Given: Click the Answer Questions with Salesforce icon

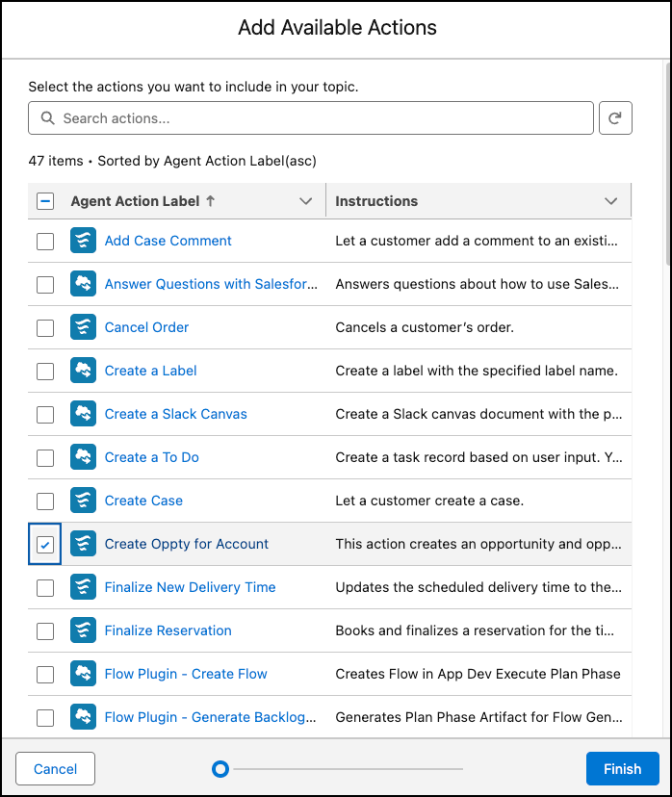Looking at the screenshot, I should click(83, 284).
